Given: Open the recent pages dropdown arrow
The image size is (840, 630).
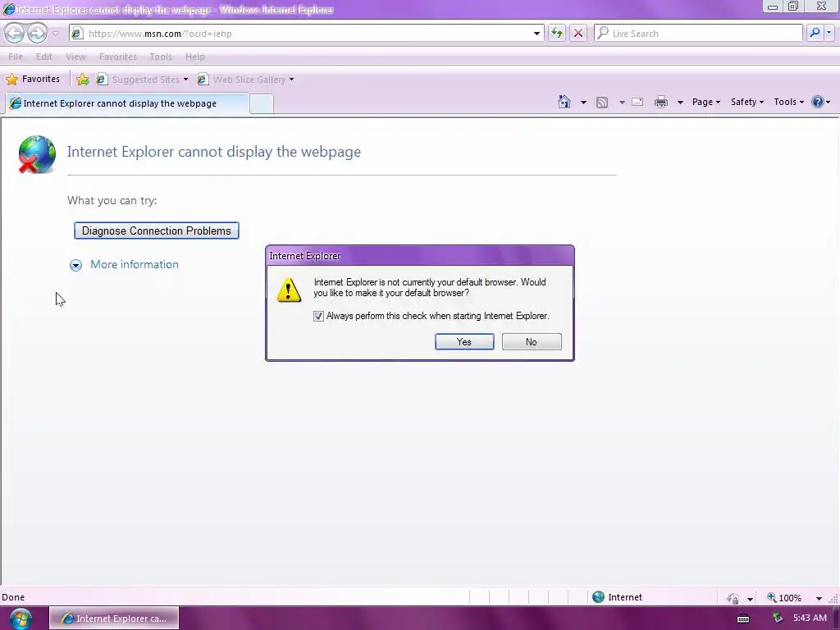Looking at the screenshot, I should [x=55, y=33].
